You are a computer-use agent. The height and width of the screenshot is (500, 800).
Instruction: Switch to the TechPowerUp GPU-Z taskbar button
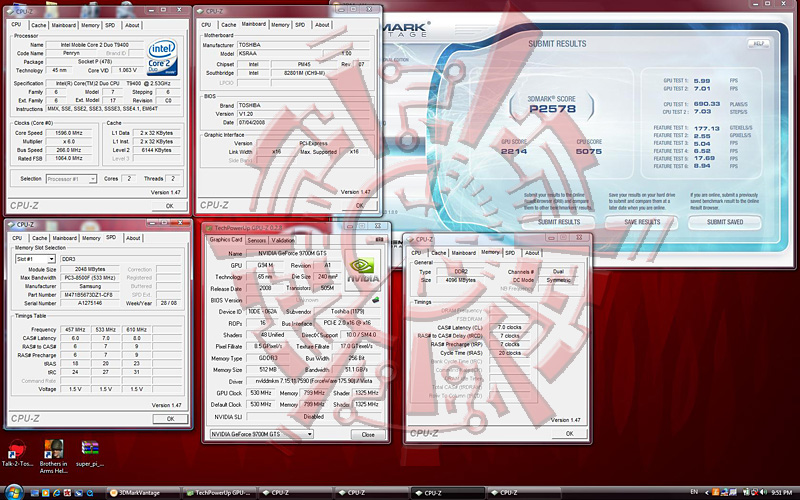tap(218, 493)
